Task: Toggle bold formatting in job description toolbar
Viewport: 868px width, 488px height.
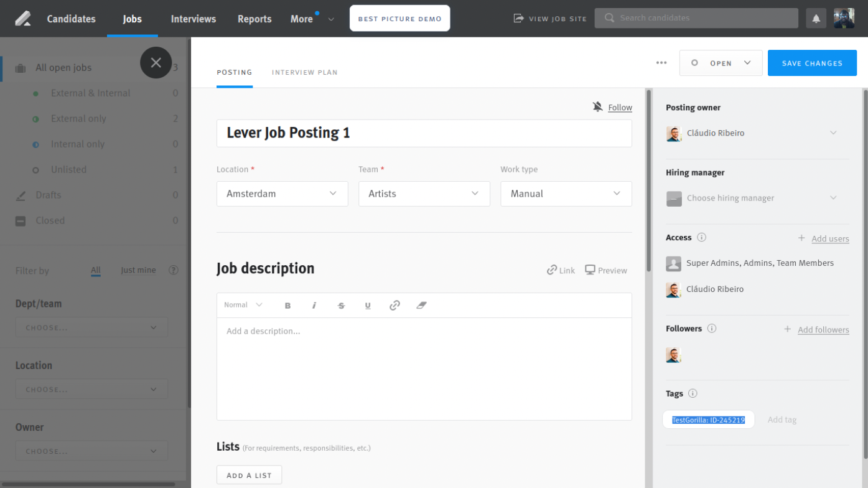Action: pos(287,305)
